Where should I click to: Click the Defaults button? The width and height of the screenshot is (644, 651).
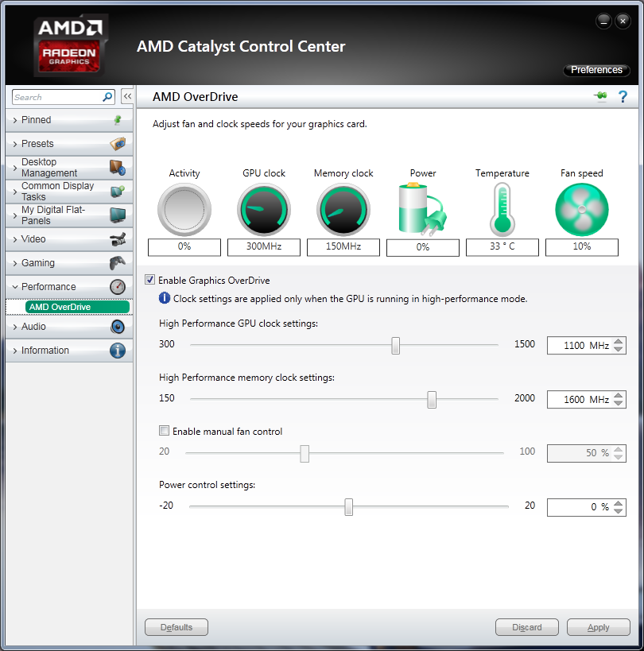click(x=177, y=627)
